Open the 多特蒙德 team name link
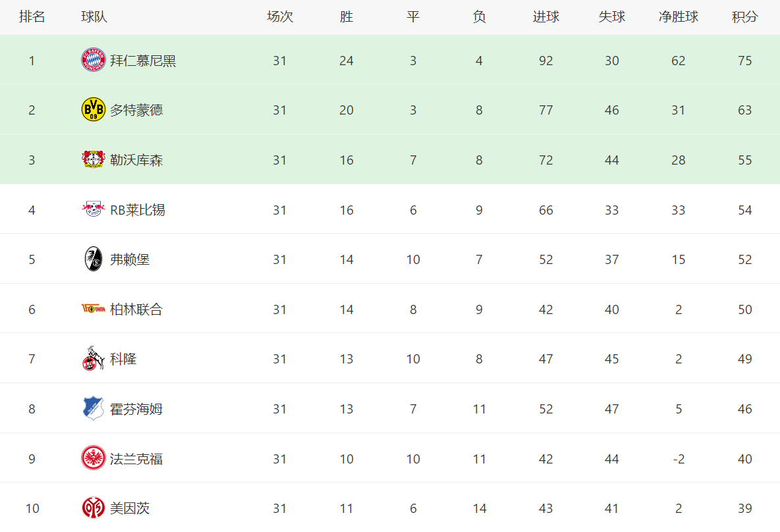This screenshot has height=532, width=780. [x=136, y=111]
